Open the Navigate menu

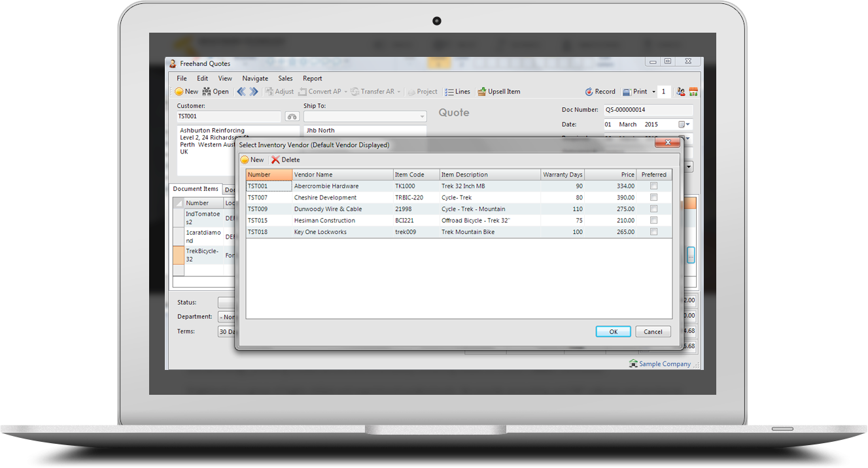(255, 78)
